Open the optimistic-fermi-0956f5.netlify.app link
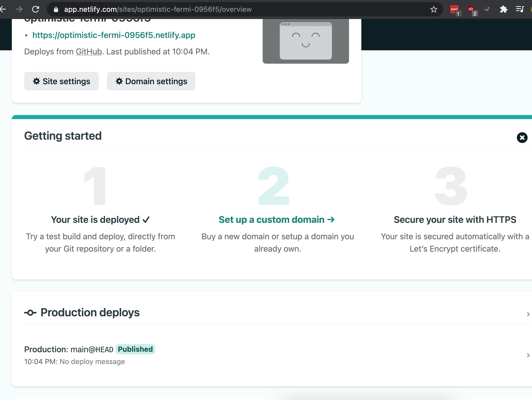 tap(114, 35)
